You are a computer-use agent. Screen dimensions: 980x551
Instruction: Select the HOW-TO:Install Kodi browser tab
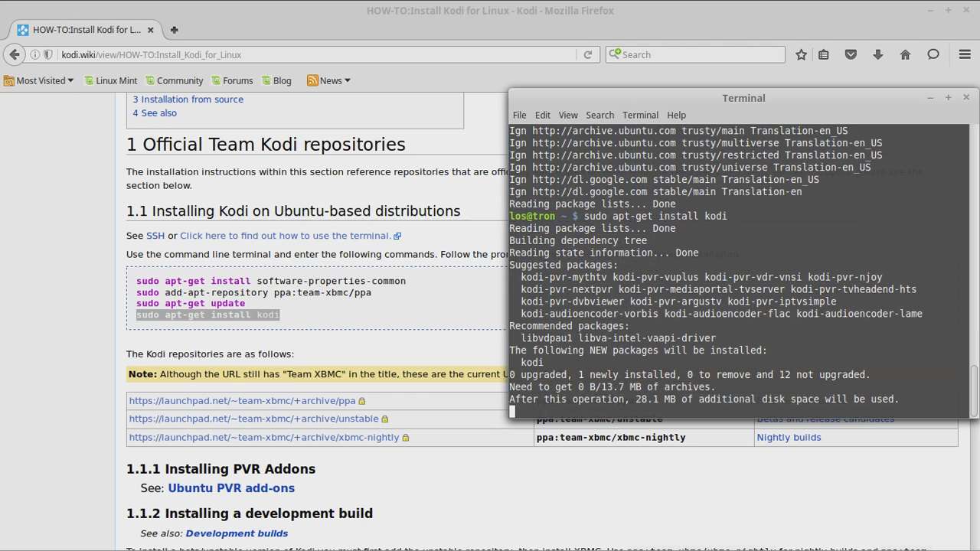(86, 30)
